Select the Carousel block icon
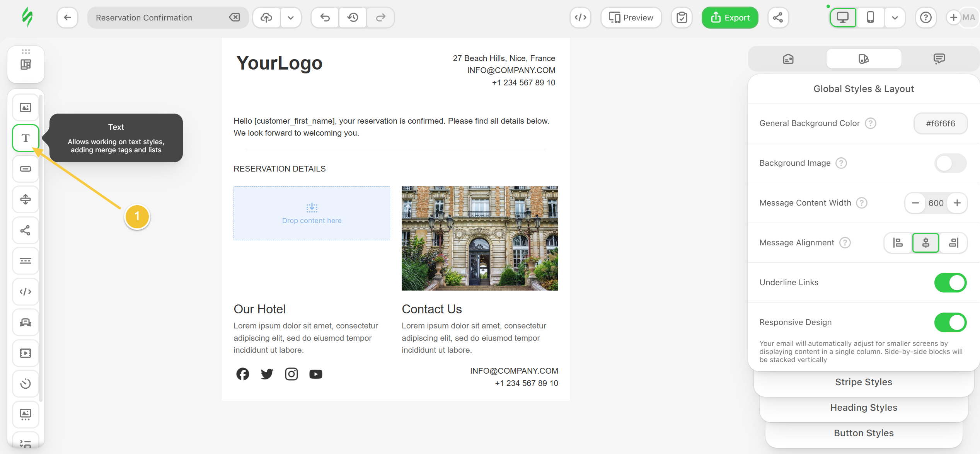Image resolution: width=980 pixels, height=454 pixels. pos(26,415)
